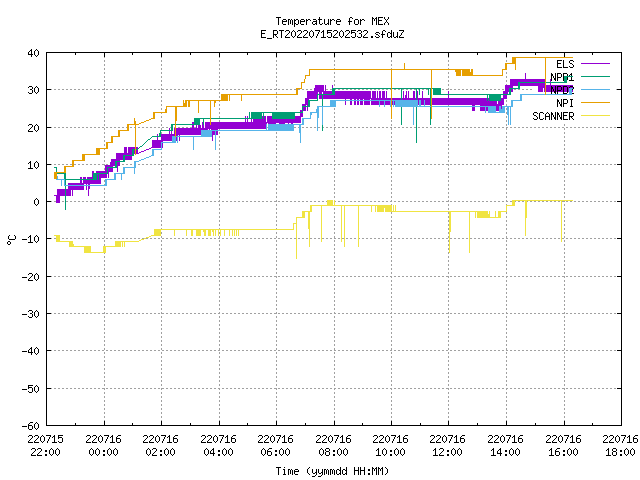The height and width of the screenshot is (480, 640).
Task: Click the °C y-axis unit label
Action: [x=11, y=240]
